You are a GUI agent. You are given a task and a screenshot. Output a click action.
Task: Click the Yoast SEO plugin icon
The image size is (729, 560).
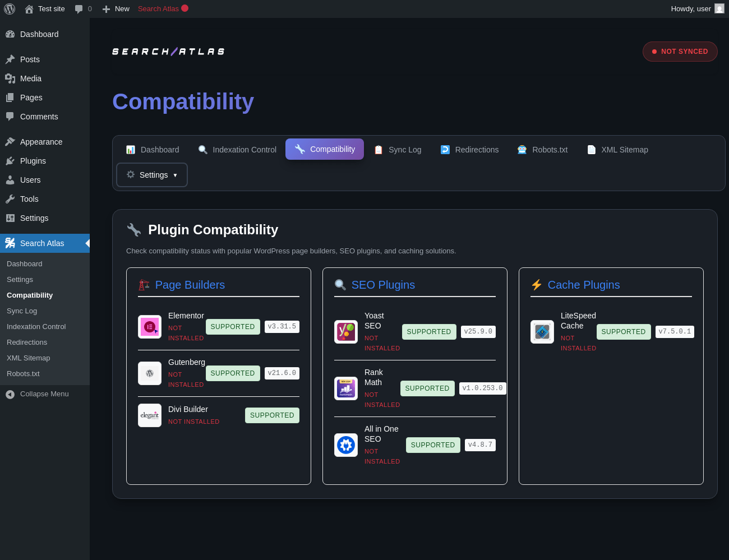pyautogui.click(x=346, y=332)
